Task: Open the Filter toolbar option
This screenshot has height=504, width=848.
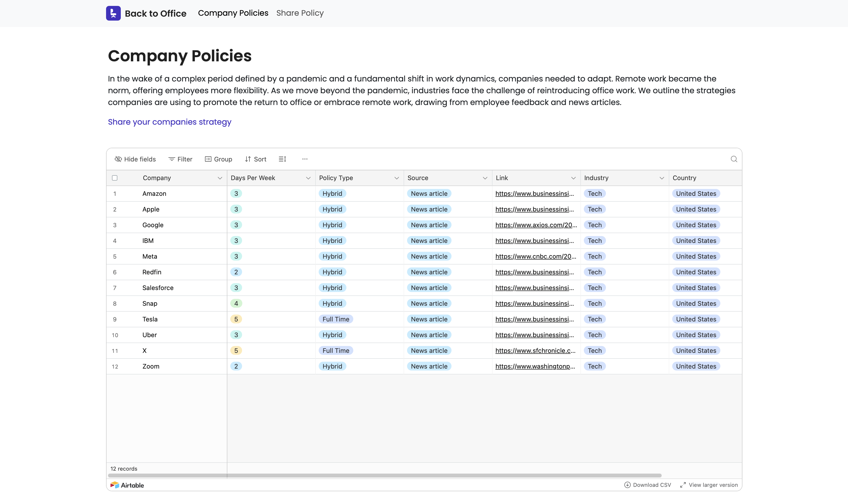Action: click(180, 159)
